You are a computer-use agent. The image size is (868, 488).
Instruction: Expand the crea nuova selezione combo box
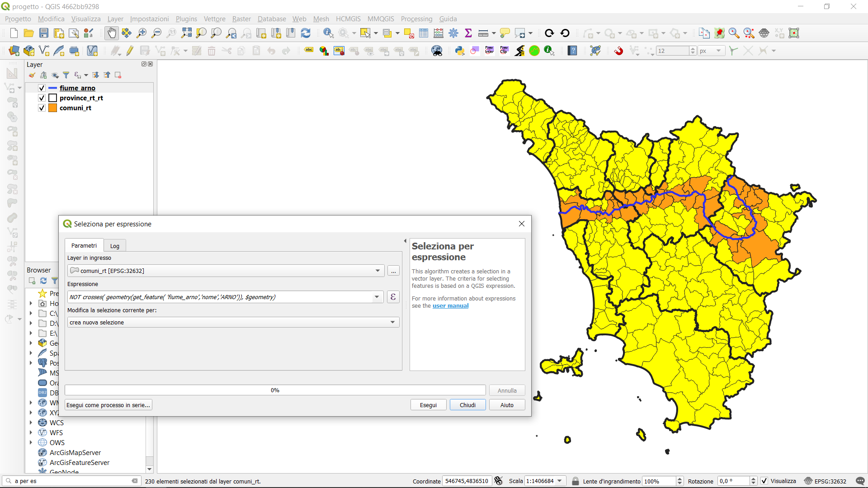(x=392, y=322)
